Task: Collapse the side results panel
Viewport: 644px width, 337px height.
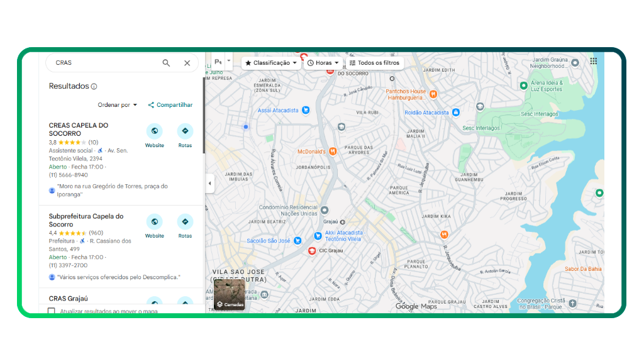Action: click(209, 184)
